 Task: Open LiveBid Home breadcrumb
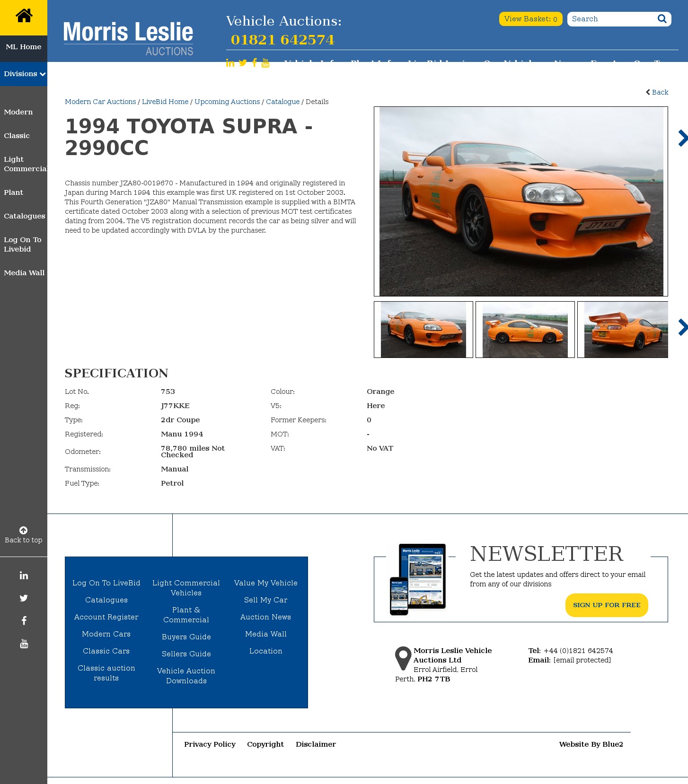pos(165,102)
